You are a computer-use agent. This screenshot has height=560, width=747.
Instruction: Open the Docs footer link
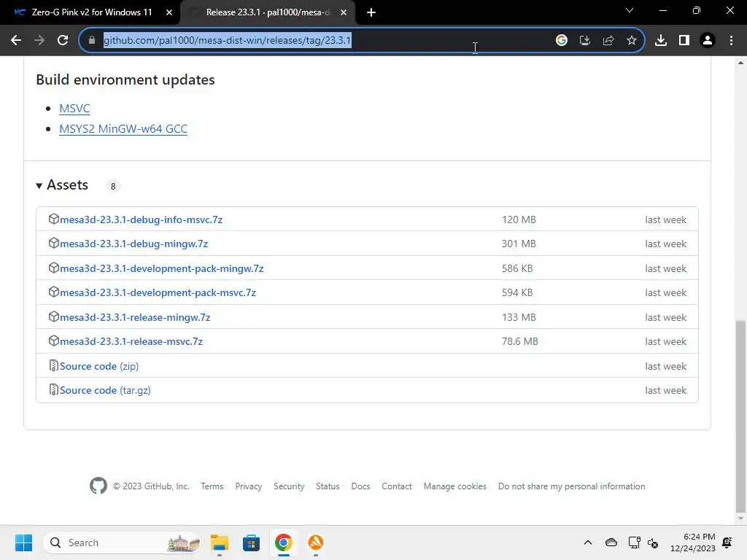pyautogui.click(x=360, y=486)
